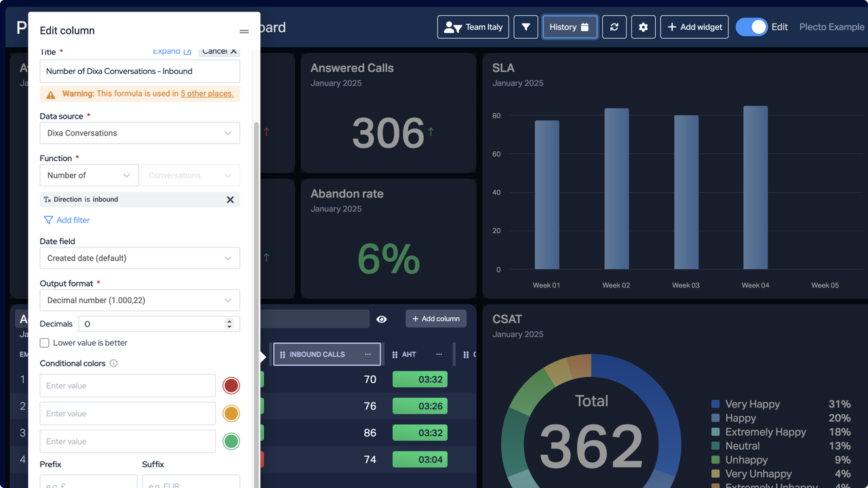Open the INBOUND CALLS column options menu
Viewport: 868px width, 488px height.
point(368,354)
